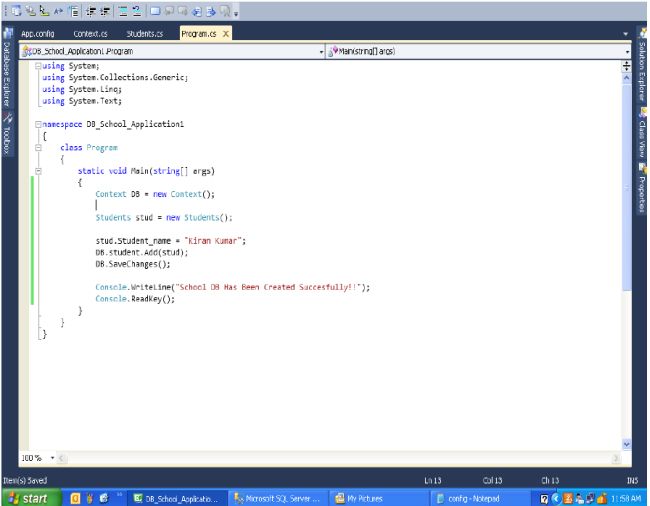The image size is (650, 506).
Task: Clear all bookmarks toolbar icon
Action: tap(225, 11)
